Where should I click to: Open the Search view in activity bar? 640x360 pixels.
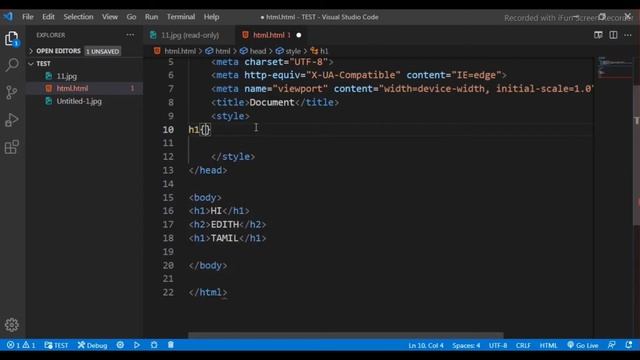12,65
